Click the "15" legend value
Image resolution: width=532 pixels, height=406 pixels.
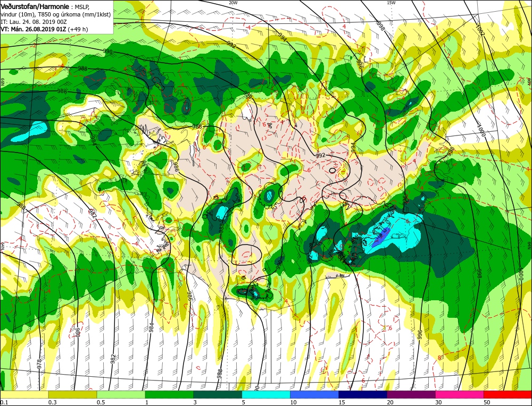[x=342, y=402]
